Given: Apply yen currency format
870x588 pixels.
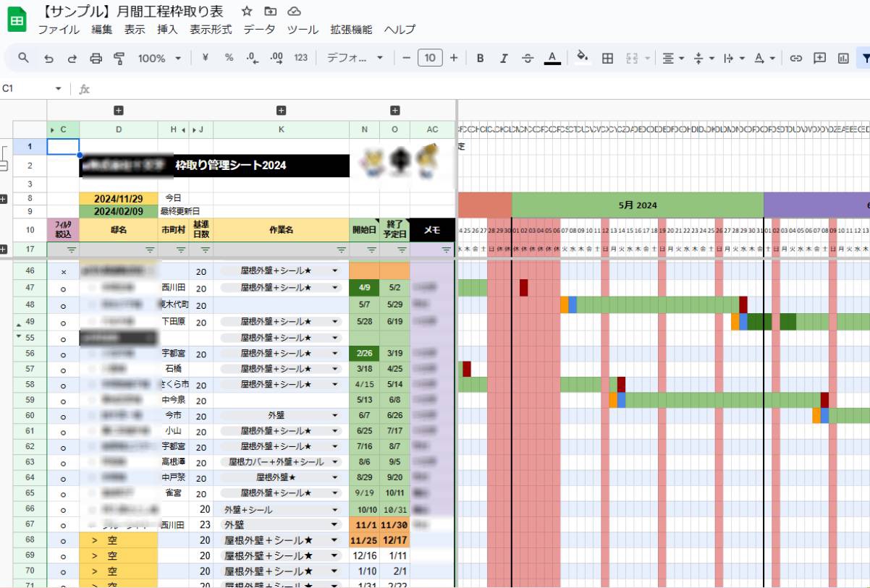Looking at the screenshot, I should tap(205, 58).
